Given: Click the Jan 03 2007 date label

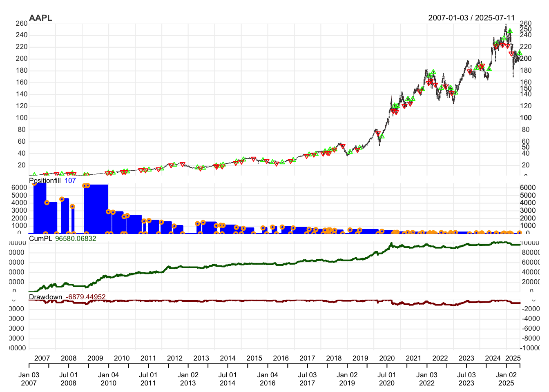Looking at the screenshot, I should 29,379.
